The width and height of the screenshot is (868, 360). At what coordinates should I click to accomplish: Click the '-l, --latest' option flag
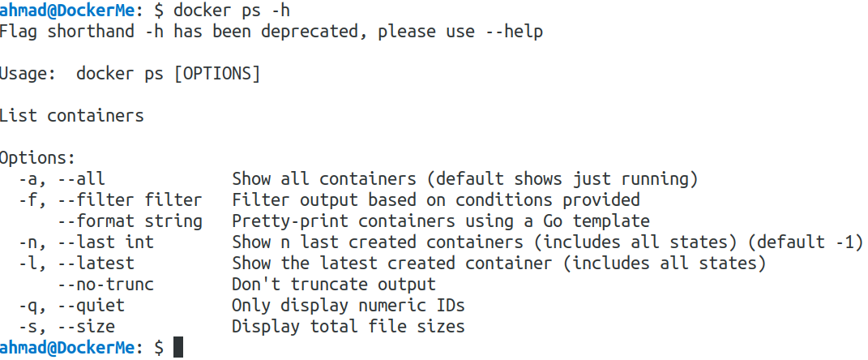[76, 263]
